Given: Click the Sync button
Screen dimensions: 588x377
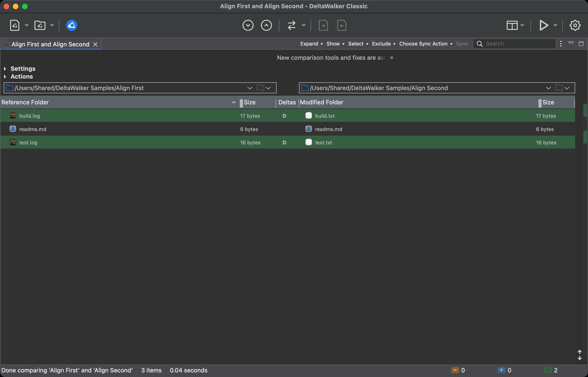Looking at the screenshot, I should click(x=462, y=44).
